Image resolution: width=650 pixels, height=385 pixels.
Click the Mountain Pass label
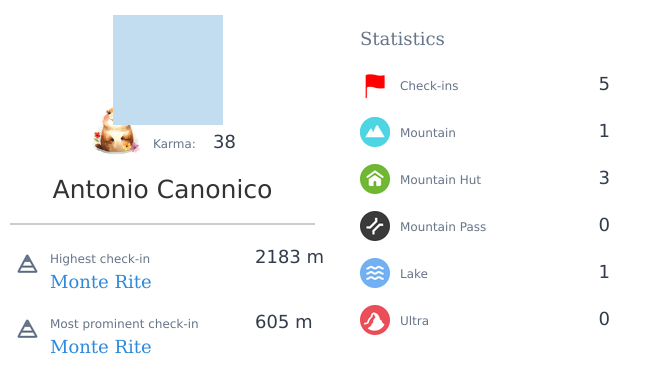tap(443, 227)
